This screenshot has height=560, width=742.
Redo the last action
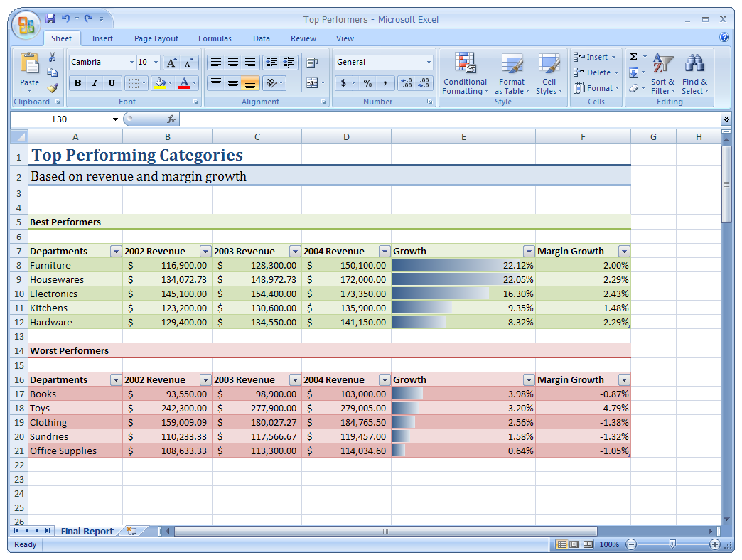point(89,18)
